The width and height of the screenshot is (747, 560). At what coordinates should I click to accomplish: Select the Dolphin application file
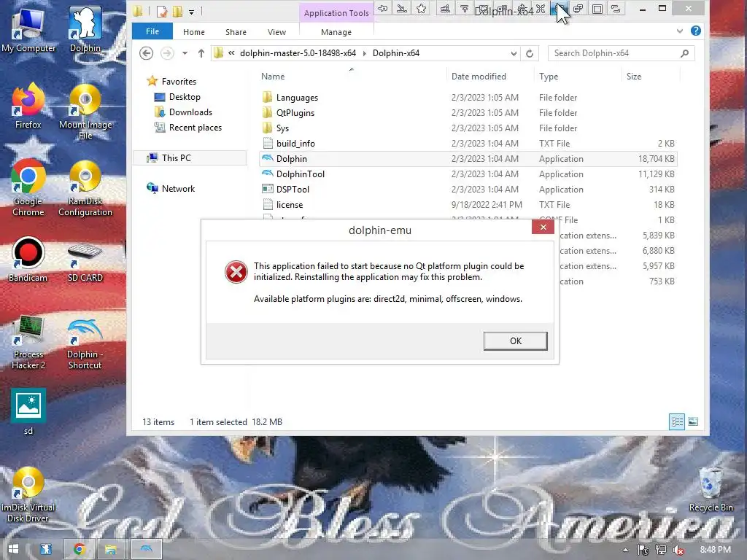tap(469, 158)
